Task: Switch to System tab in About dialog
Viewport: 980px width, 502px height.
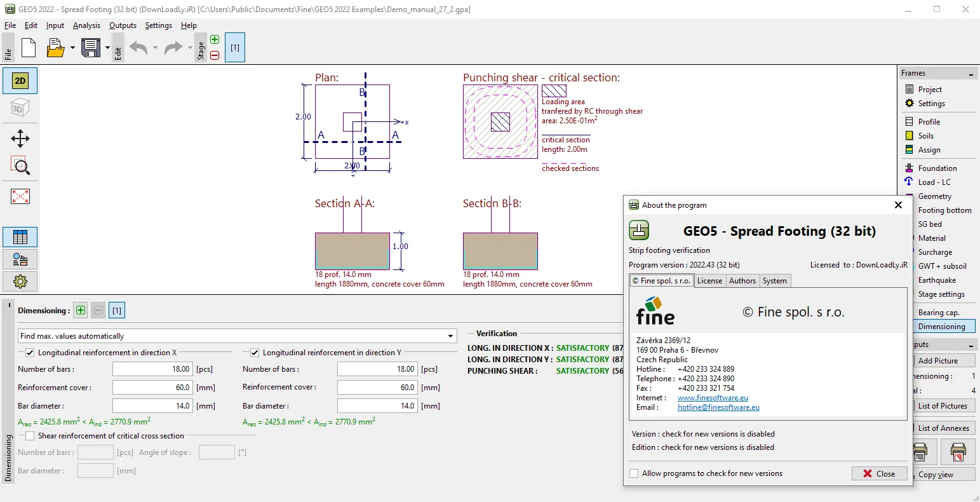Action: [x=774, y=281]
